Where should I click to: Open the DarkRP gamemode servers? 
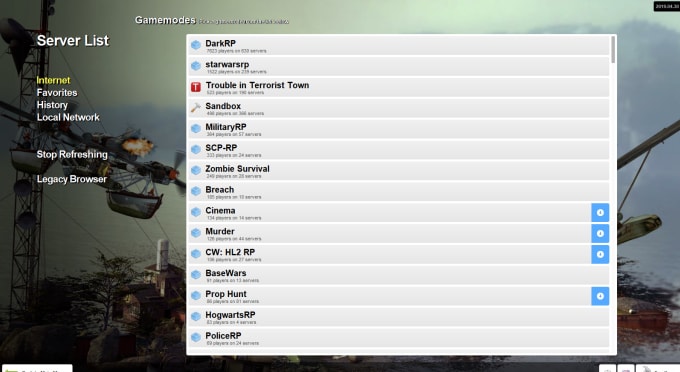point(399,45)
